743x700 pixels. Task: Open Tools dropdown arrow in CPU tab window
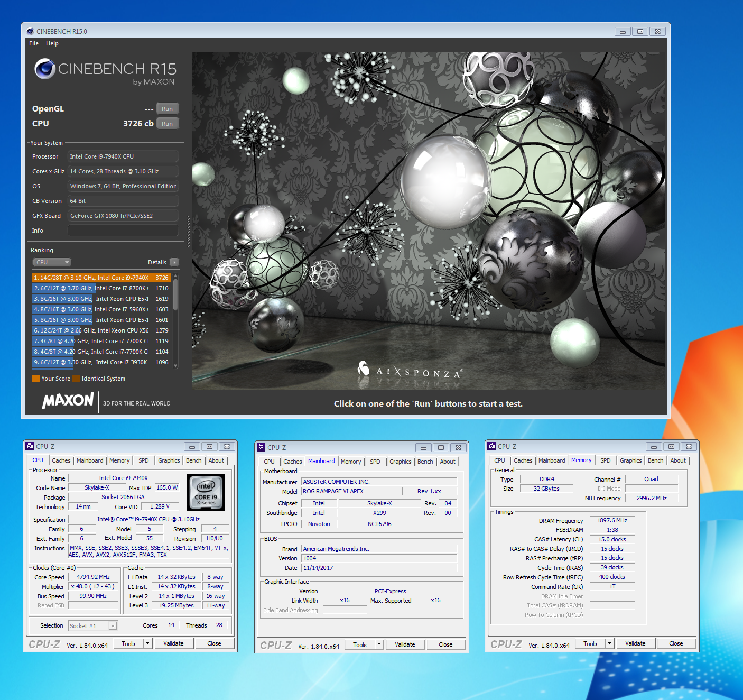(148, 643)
